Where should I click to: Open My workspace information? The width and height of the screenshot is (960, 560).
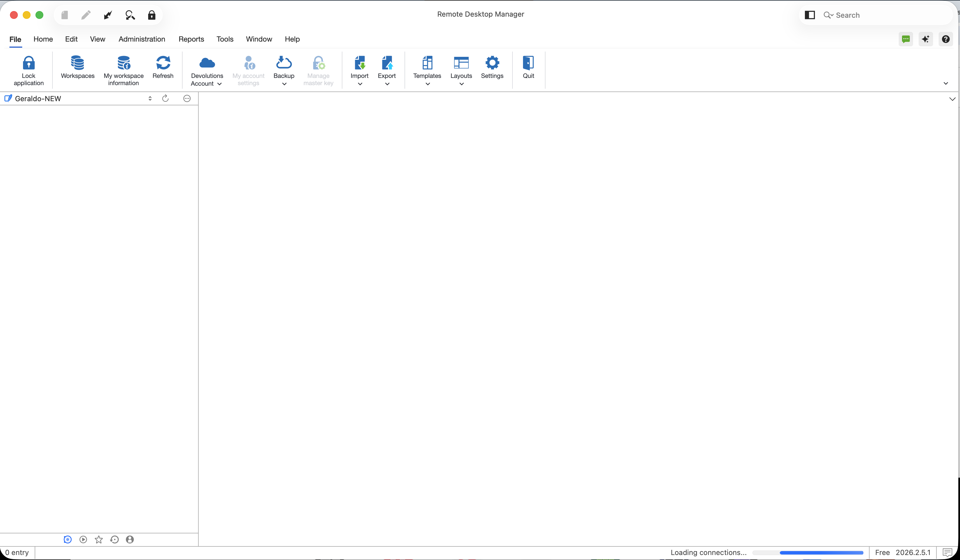123,70
